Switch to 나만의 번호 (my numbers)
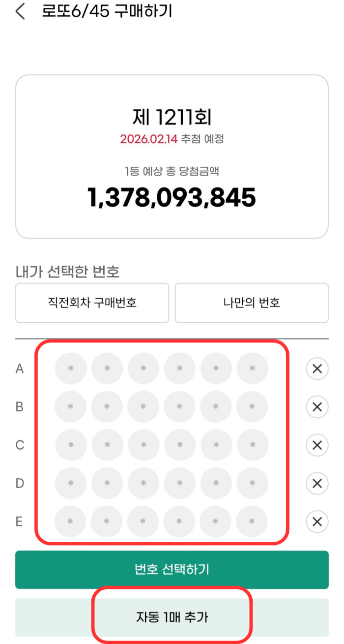 [x=252, y=303]
